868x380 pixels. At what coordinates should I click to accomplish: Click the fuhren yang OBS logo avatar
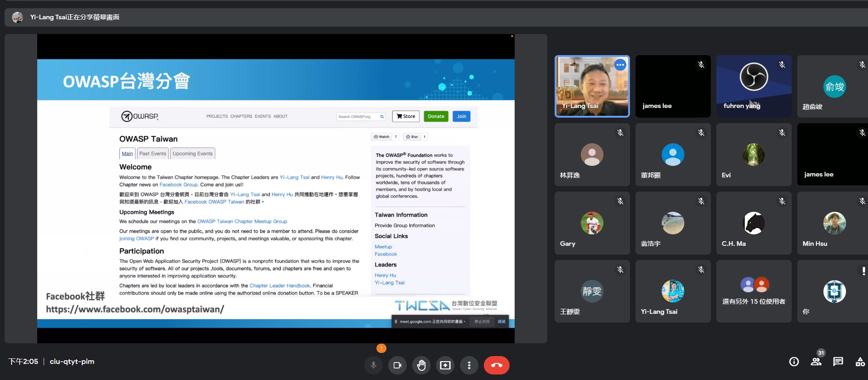[x=754, y=76]
